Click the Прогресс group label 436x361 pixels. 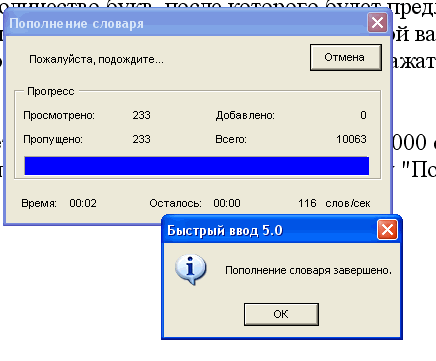click(x=51, y=91)
